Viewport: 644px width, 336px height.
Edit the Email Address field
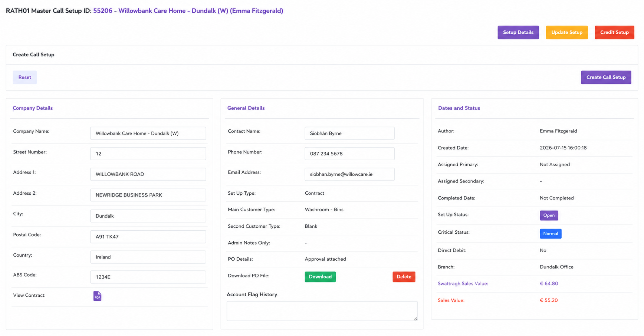point(349,174)
